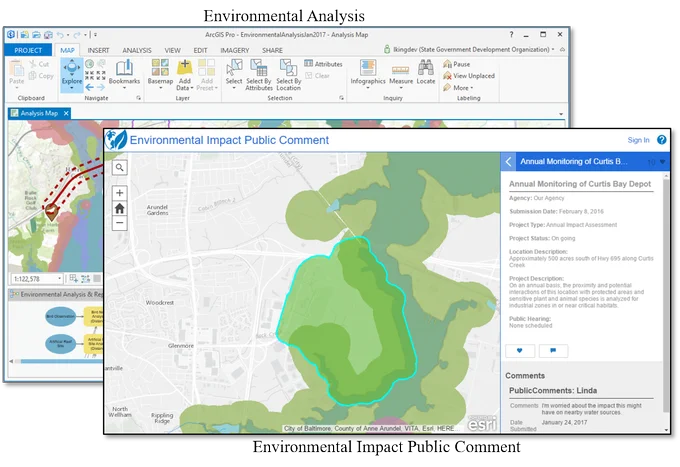The image size is (680, 467).
Task: Collapse the ribbon using the caret icon
Action: pos(562,49)
